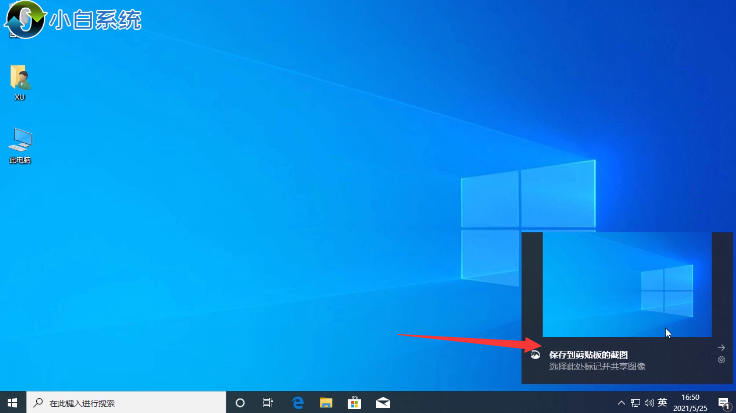
Task: Open the Action Center notifications icon
Action: click(723, 402)
